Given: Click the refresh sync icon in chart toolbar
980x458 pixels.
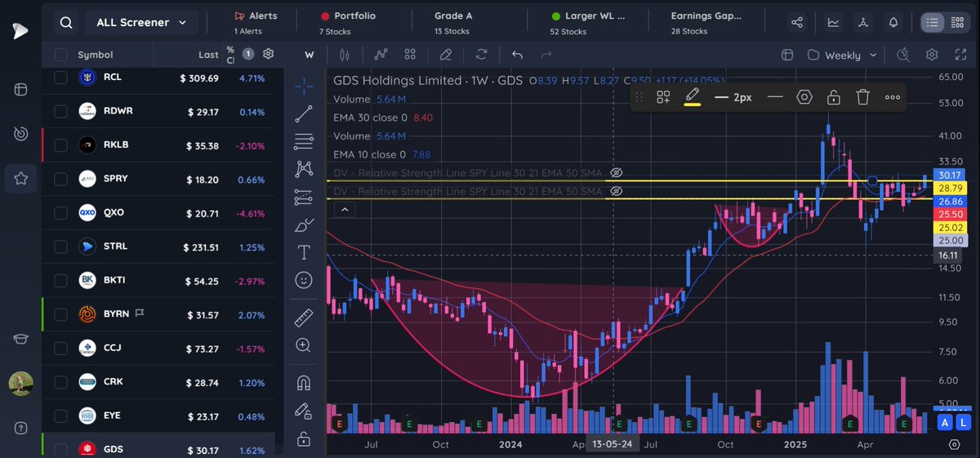Looking at the screenshot, I should (x=481, y=55).
